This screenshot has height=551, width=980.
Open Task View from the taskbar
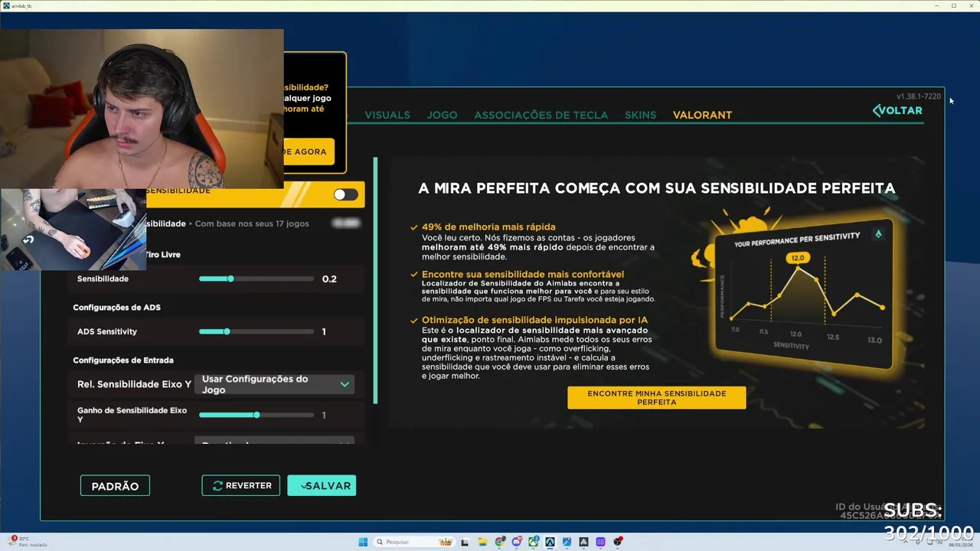pyautogui.click(x=465, y=542)
